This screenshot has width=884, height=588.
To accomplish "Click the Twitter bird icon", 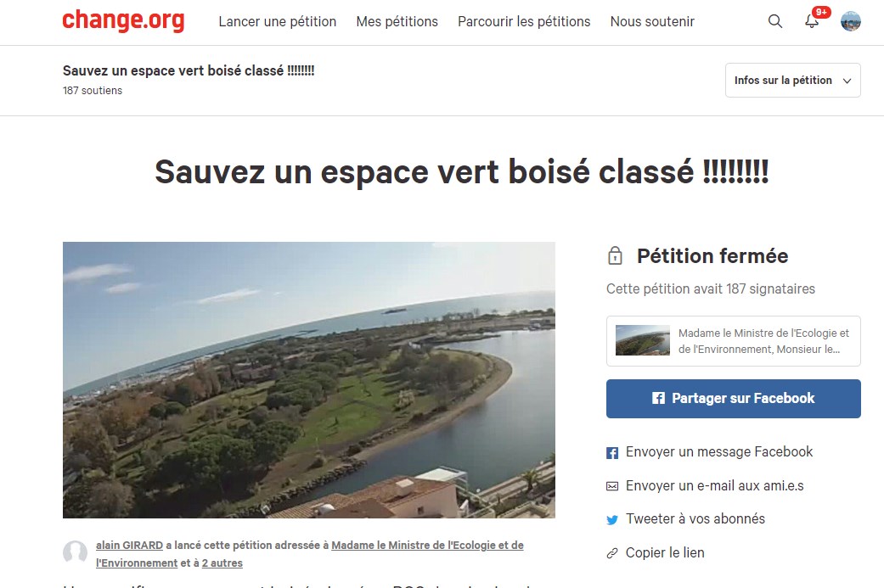I will 612,520.
